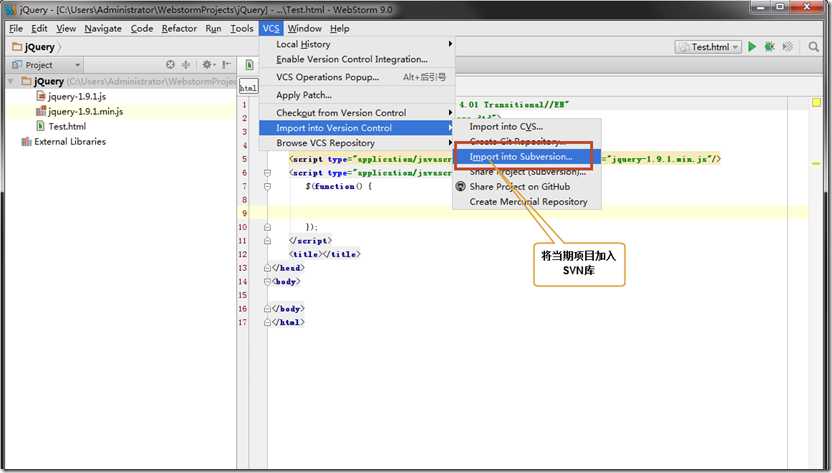This screenshot has height=473, width=832.
Task: Toggle fold marker at closing head tag
Action: coord(267,268)
